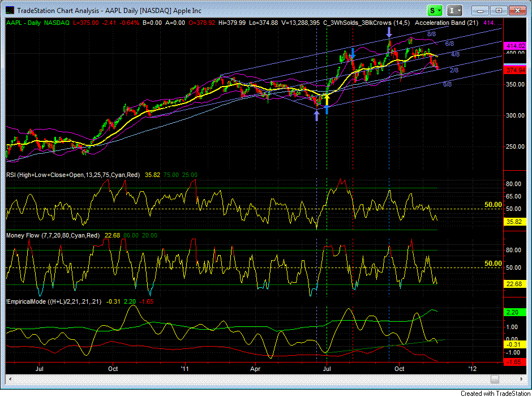The image size is (532, 397).
Task: Select the yellow up arrow on the price chart
Action: point(327,100)
